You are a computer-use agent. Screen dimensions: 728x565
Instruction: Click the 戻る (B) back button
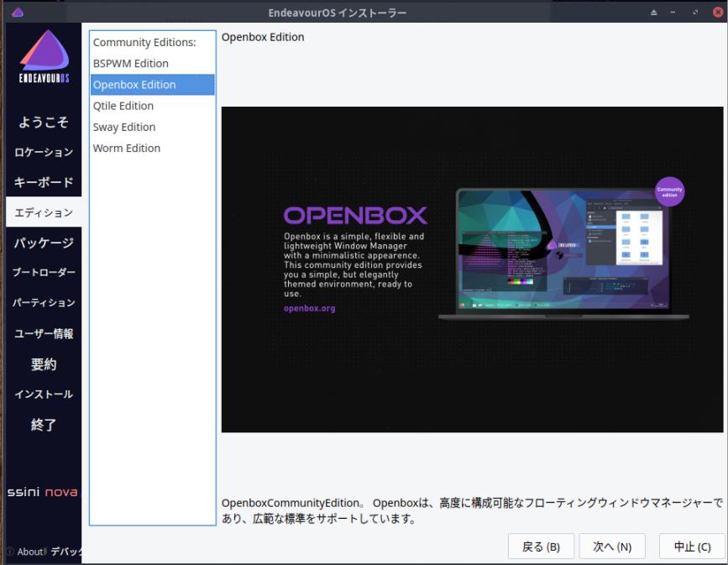[x=541, y=547]
